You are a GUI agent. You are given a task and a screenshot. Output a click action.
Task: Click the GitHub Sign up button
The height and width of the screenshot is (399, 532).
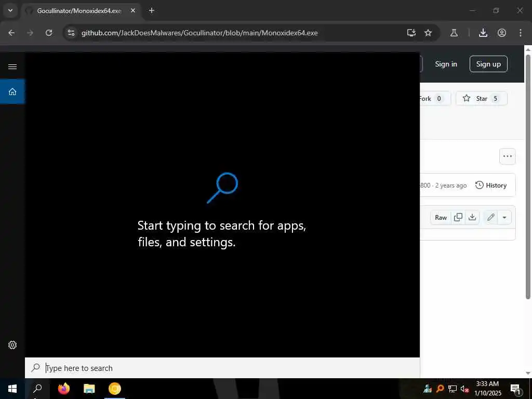488,64
